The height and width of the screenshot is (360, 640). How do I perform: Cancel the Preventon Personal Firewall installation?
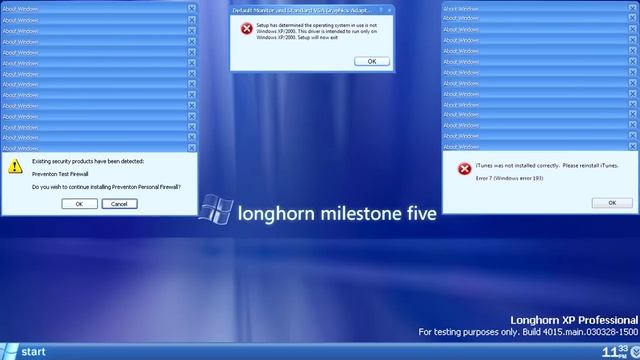119,204
